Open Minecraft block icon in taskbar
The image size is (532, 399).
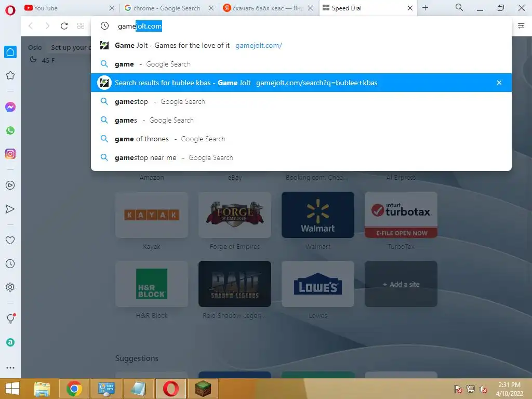203,389
